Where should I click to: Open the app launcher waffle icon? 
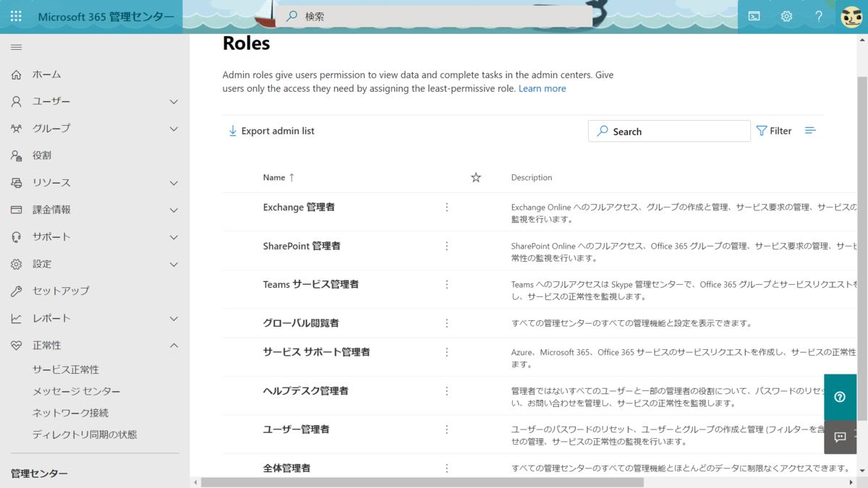click(16, 16)
